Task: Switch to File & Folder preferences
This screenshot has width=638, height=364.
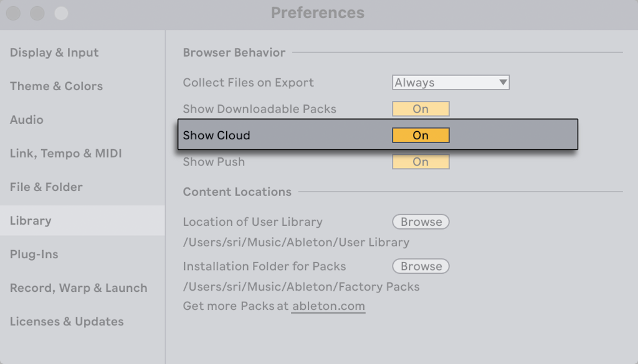Action: click(x=47, y=187)
